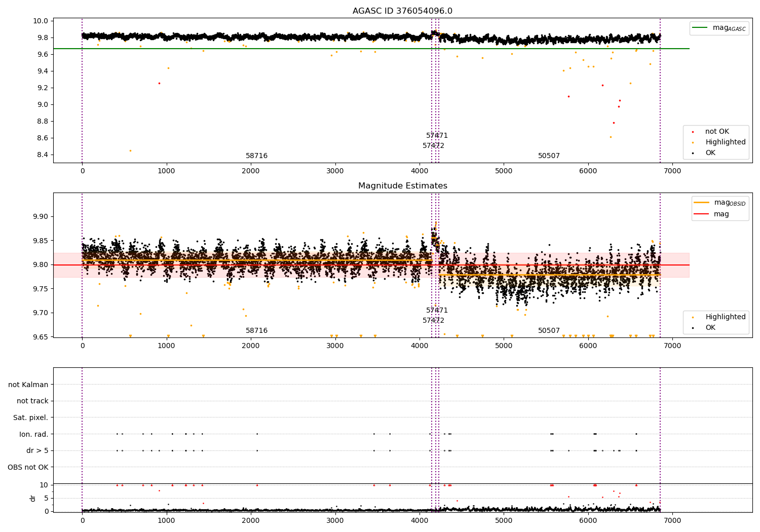This screenshot has width=760, height=532.
Task: Click obsid label 50507 in the top plot
Action: 549,156
